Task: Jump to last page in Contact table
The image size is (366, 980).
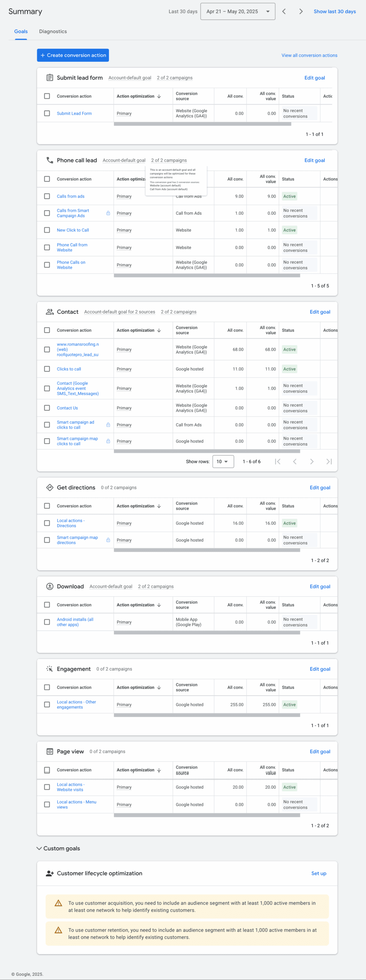Action: [x=329, y=462]
